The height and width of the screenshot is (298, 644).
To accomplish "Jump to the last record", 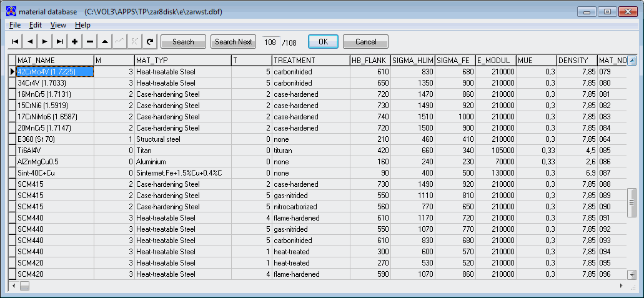I will (59, 42).
